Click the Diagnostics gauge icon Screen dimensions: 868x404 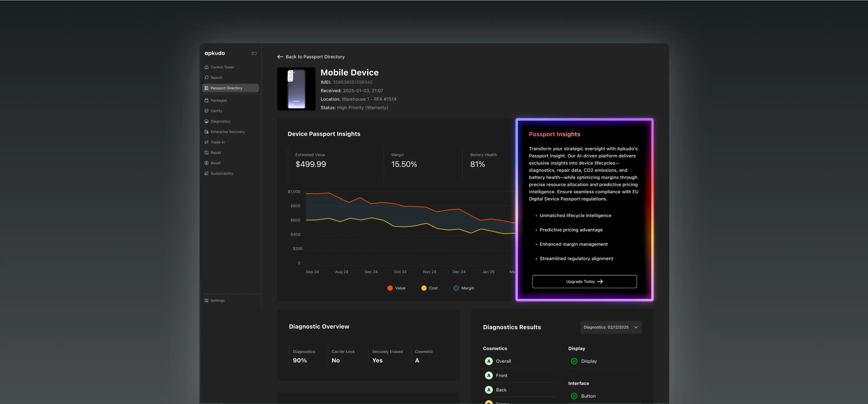pyautogui.click(x=206, y=121)
